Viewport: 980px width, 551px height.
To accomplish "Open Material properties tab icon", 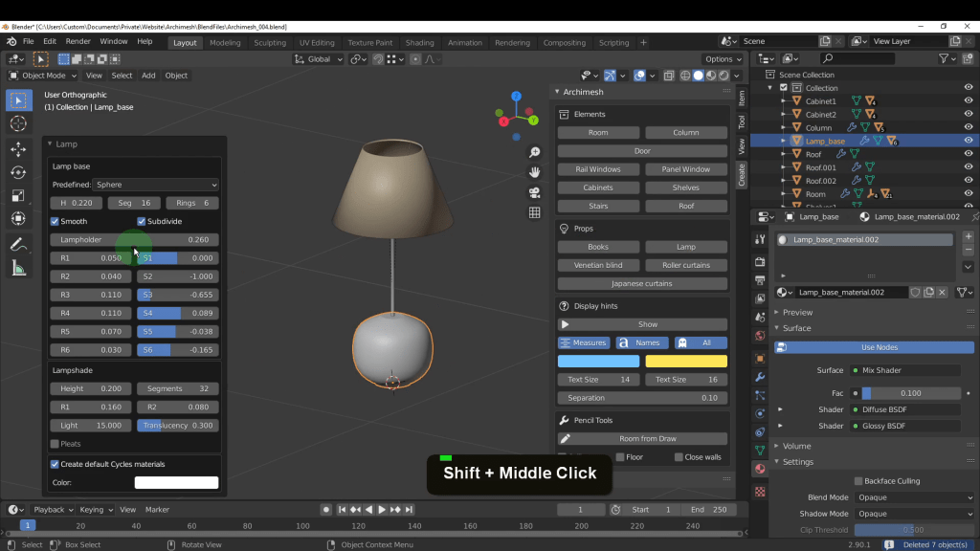I will [760, 469].
